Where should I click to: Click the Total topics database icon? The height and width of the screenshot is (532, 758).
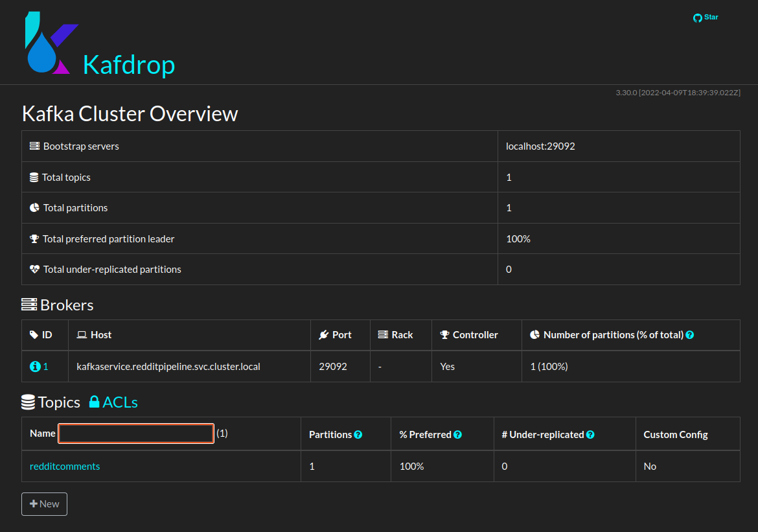point(34,178)
